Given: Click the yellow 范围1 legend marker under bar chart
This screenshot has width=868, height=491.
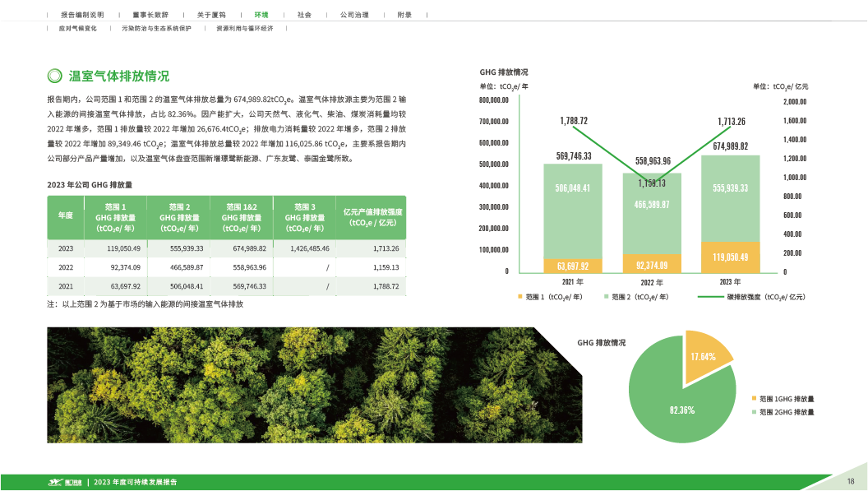Looking at the screenshot, I should click(x=520, y=294).
